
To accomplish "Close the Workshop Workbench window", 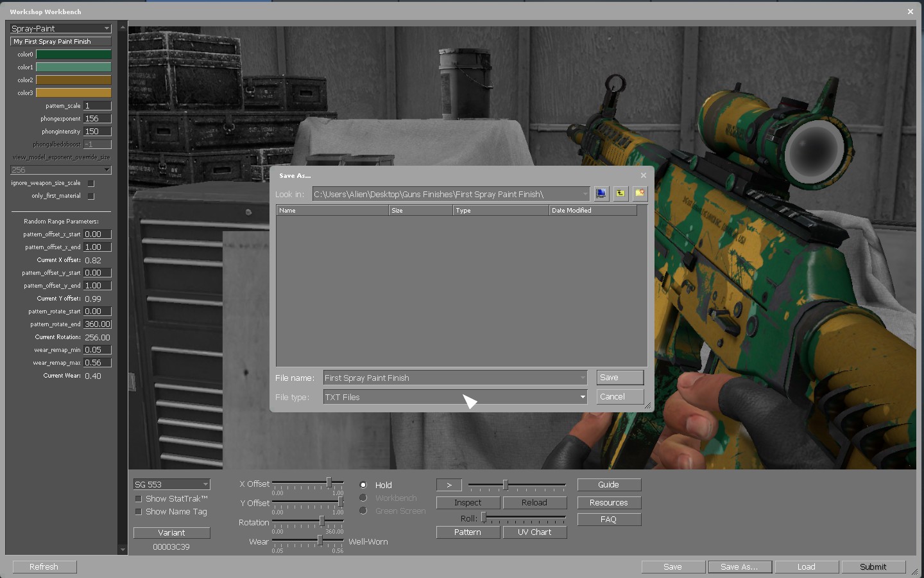I will [x=910, y=12].
